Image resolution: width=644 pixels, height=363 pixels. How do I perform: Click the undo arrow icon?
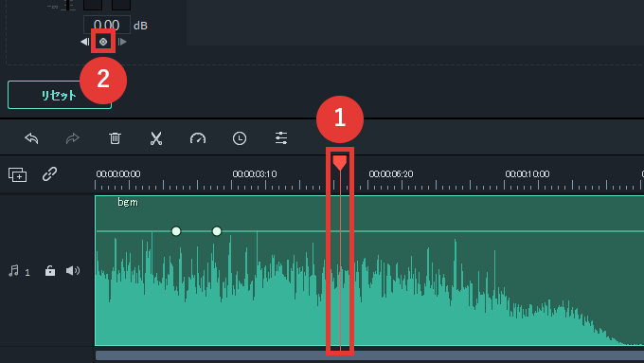click(31, 138)
